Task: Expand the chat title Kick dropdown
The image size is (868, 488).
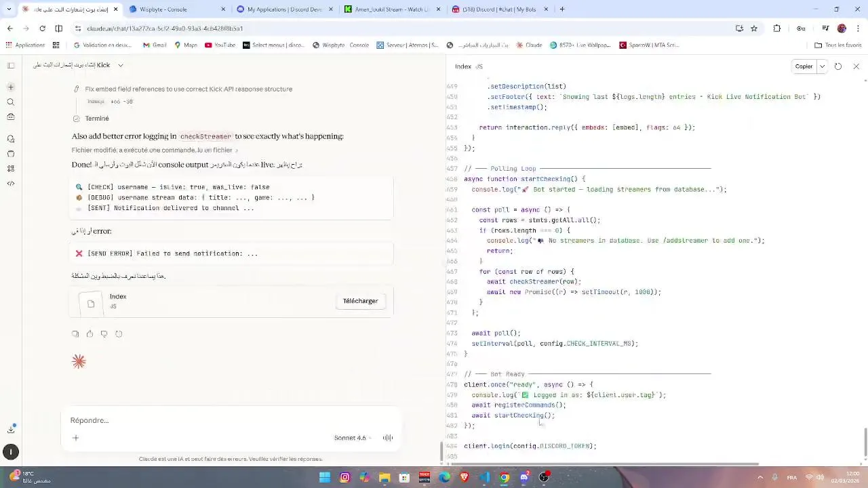Action: tap(121, 66)
